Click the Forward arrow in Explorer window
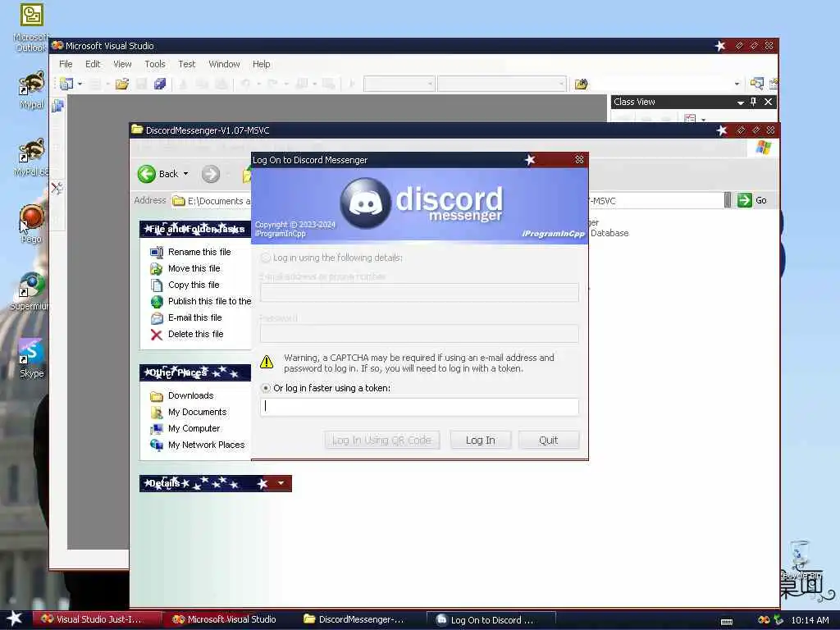840x630 pixels. pyautogui.click(x=211, y=174)
